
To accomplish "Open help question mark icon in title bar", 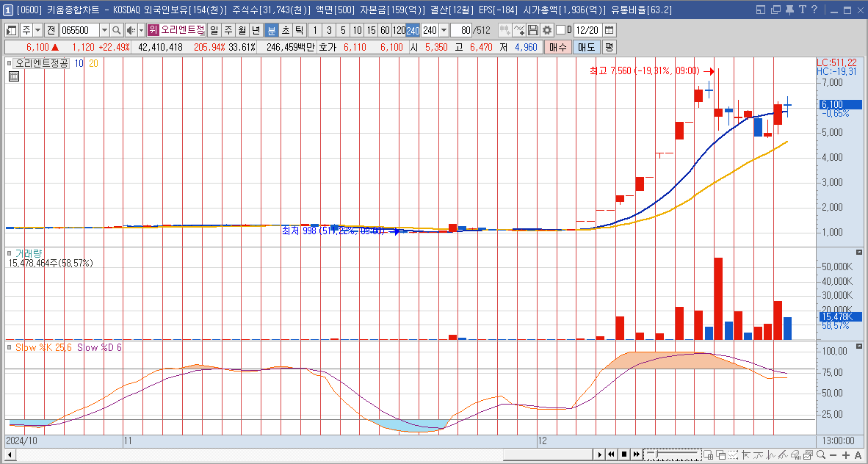I will 814,10.
